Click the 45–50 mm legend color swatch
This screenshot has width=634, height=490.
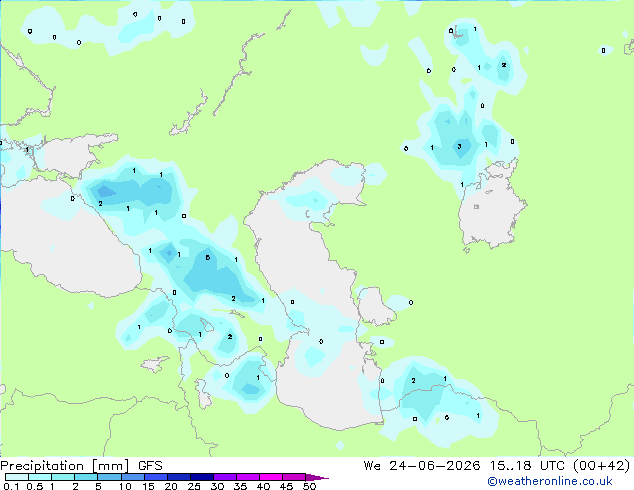[294, 477]
